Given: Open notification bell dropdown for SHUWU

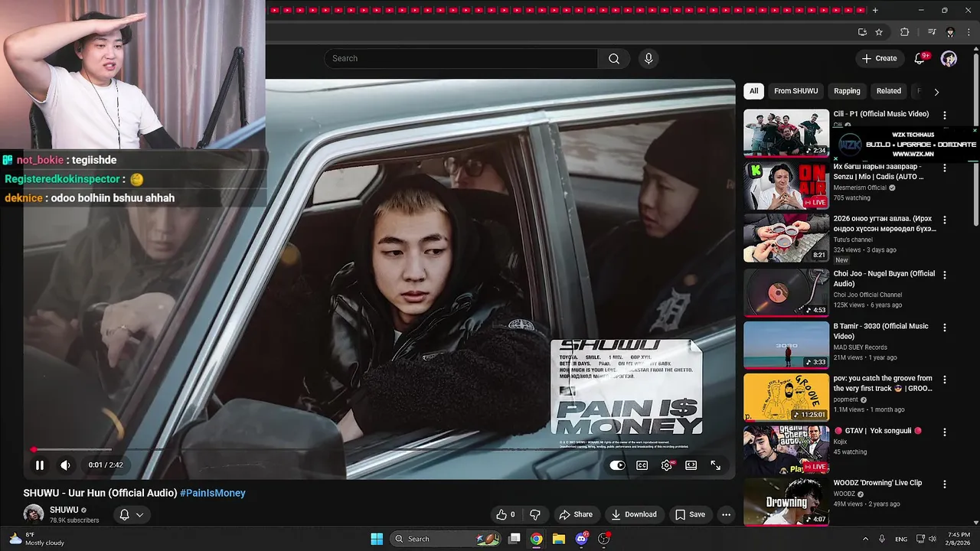Looking at the screenshot, I should 131,514.
